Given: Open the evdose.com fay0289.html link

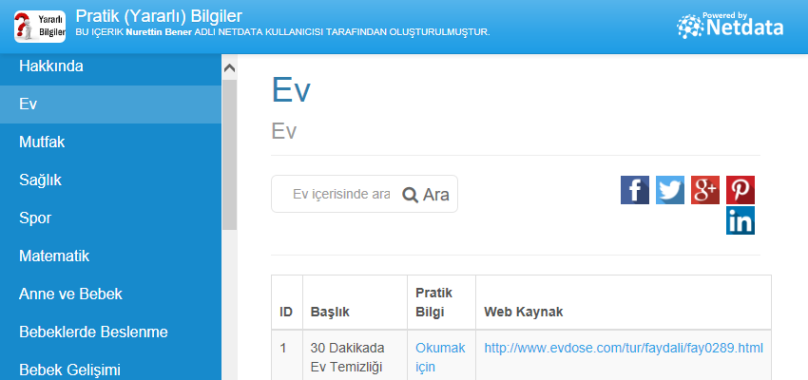Looking at the screenshot, I should pos(624,348).
